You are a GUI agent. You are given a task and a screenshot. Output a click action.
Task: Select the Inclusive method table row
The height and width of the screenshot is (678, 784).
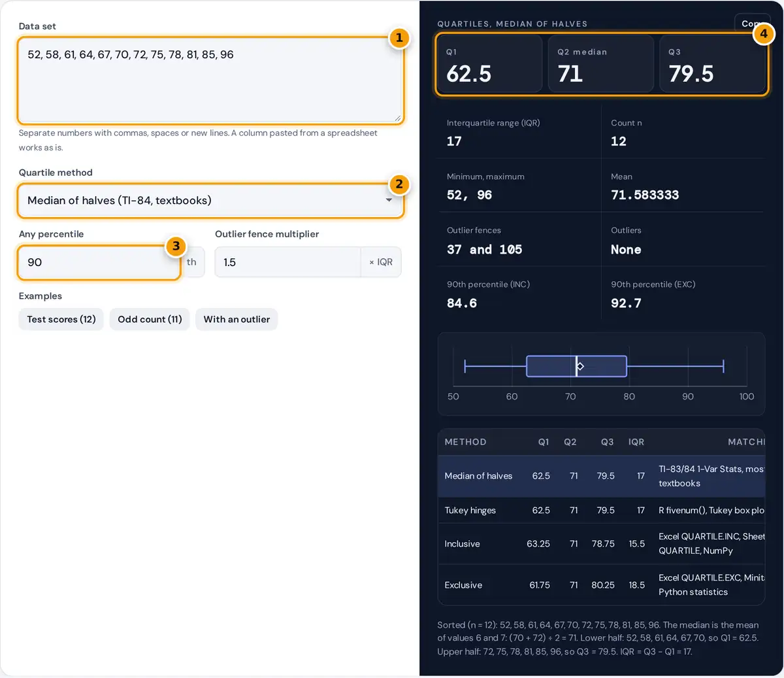pos(601,544)
